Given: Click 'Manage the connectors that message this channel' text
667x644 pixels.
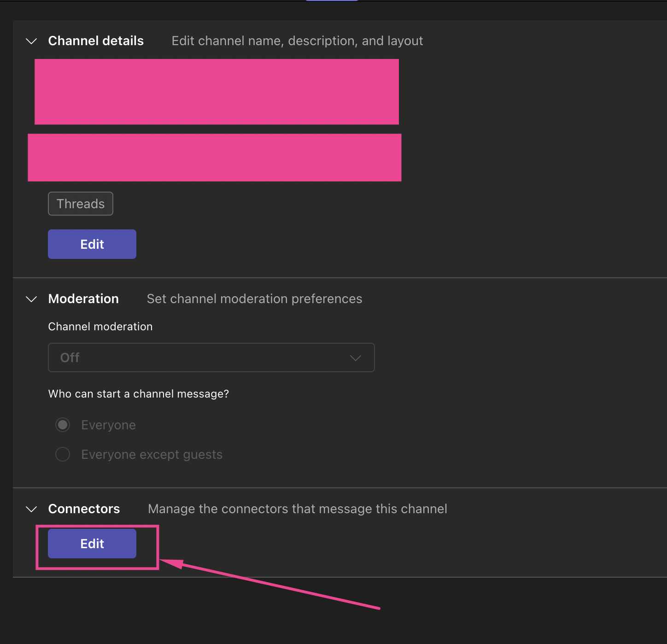Looking at the screenshot, I should 298,509.
